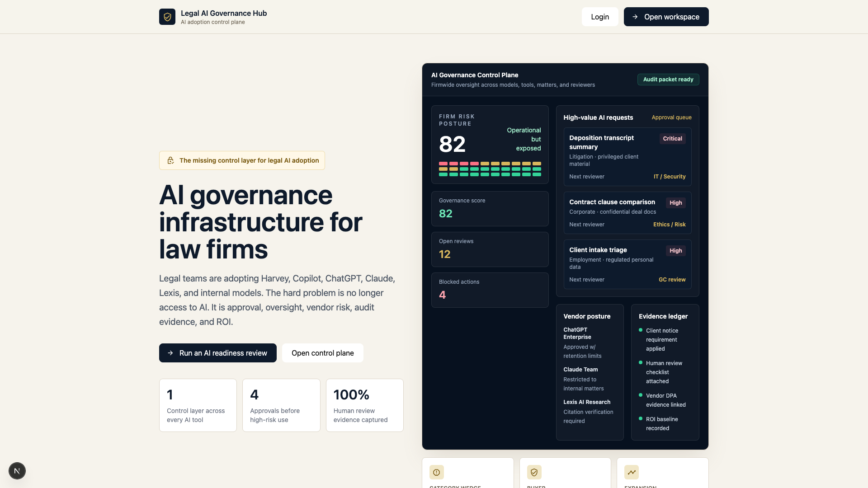This screenshot has width=868, height=488.
Task: Click the Audit packet ready badge
Action: pyautogui.click(x=668, y=80)
